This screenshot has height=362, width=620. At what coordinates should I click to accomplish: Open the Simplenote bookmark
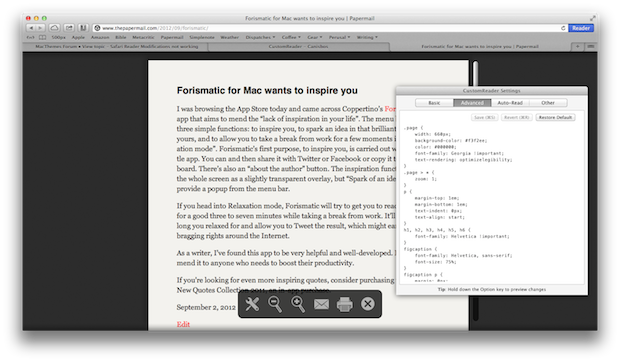(202, 37)
